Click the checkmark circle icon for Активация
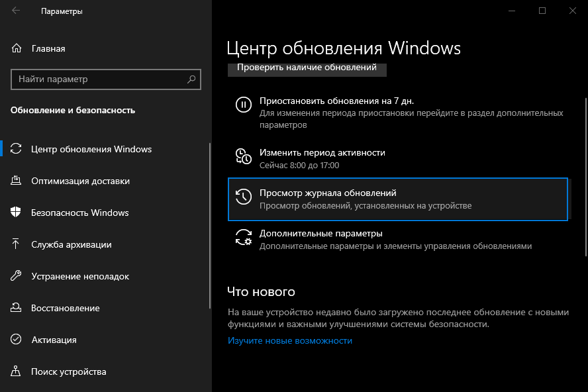 click(x=17, y=340)
